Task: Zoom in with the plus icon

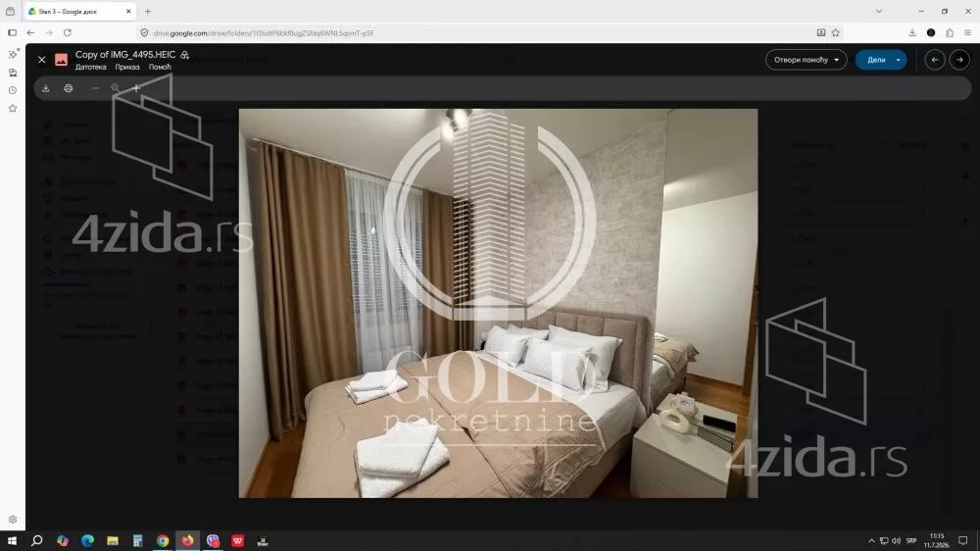Action: [135, 89]
